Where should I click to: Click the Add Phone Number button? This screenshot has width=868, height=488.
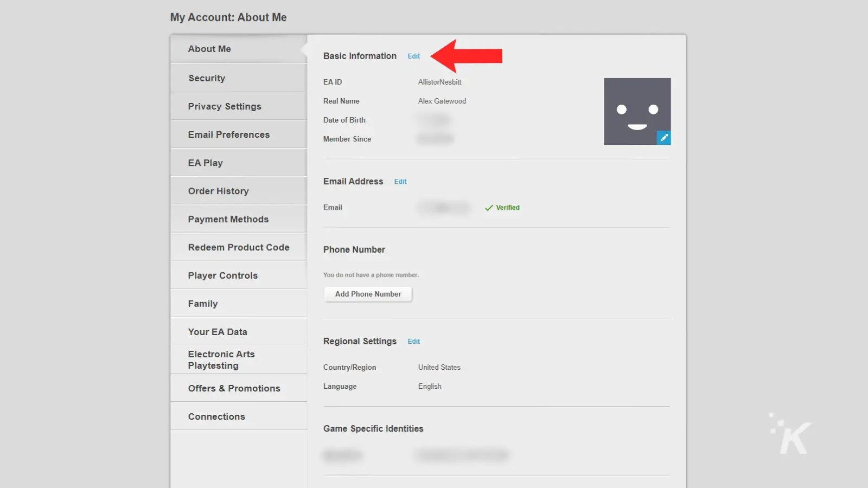click(368, 294)
